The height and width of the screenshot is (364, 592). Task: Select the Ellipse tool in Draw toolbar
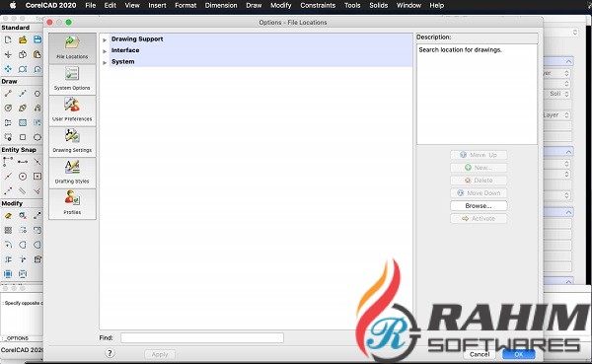[x=37, y=137]
